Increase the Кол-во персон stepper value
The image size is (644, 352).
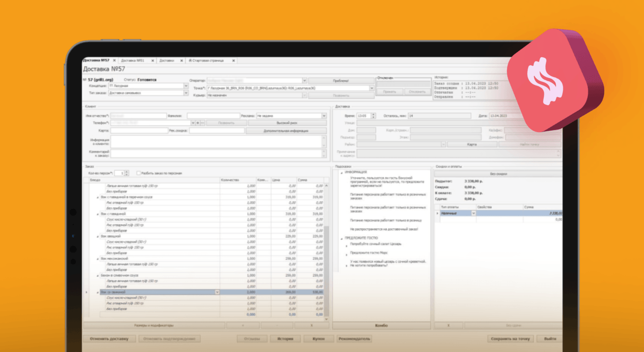click(127, 171)
